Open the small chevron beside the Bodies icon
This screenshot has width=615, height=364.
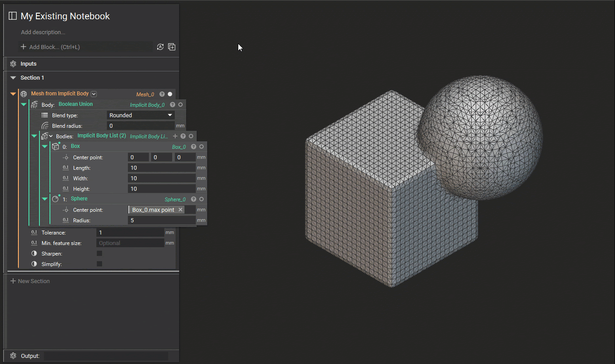[x=51, y=136]
